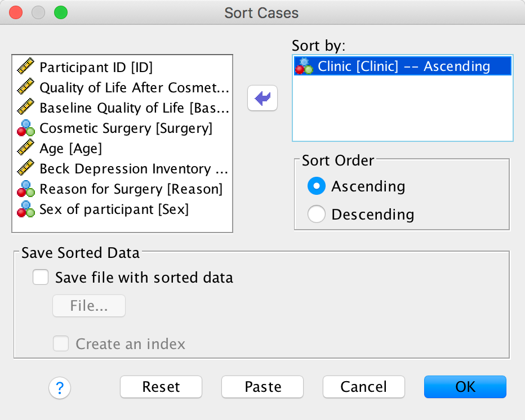Choose the Descending sort order
This screenshot has height=420, width=525.
(x=317, y=215)
